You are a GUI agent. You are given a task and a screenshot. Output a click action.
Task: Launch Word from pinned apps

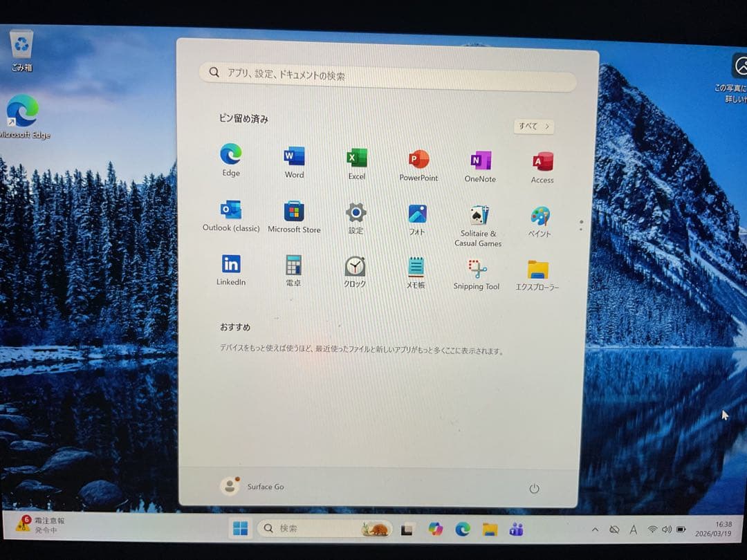294,162
